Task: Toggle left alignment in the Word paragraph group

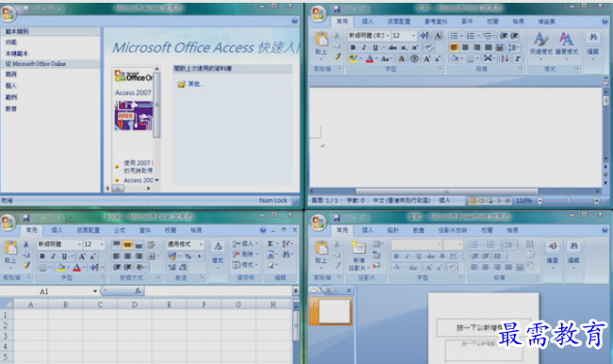Action: (454, 47)
